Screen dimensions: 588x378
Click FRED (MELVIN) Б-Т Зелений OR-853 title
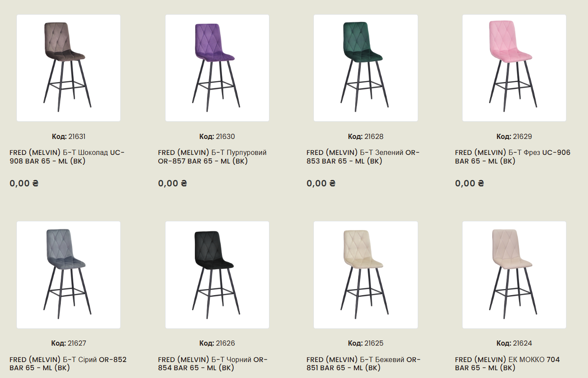click(363, 157)
